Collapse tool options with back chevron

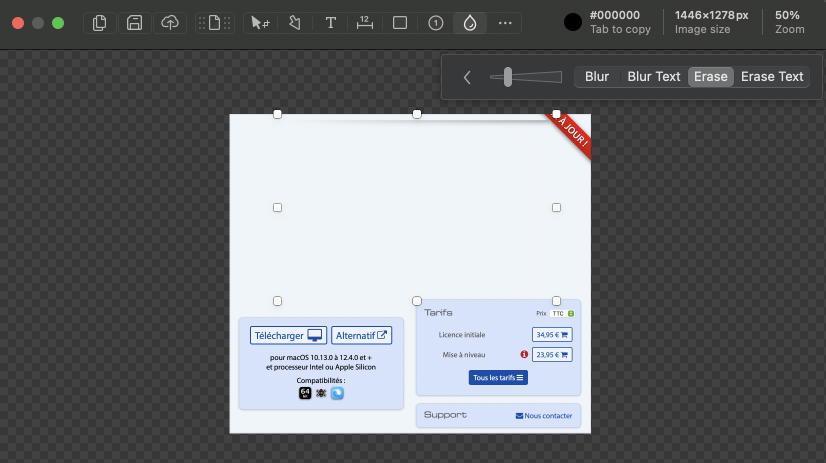click(x=467, y=77)
